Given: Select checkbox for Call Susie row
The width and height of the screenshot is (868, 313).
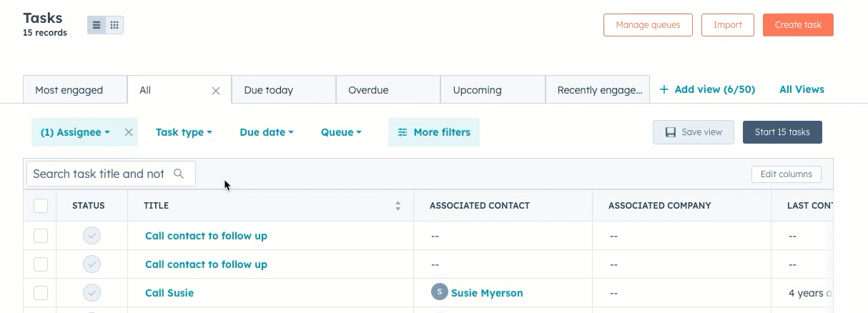Looking at the screenshot, I should (41, 293).
